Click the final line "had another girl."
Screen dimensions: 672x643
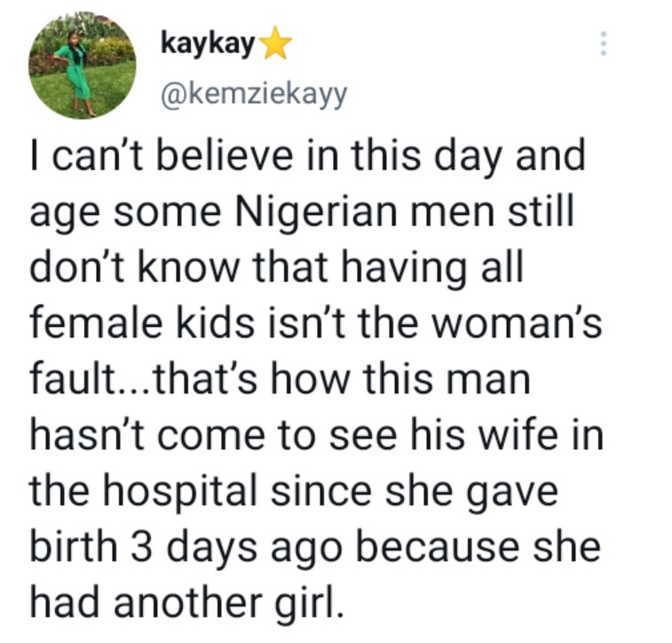[x=185, y=603]
